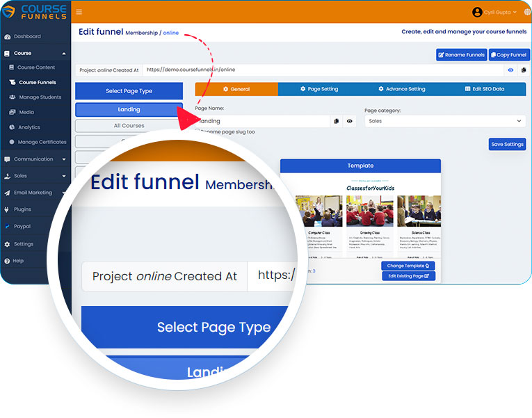Click the Membership breadcrumb text
Screen dimensions: 532x418
click(141, 33)
